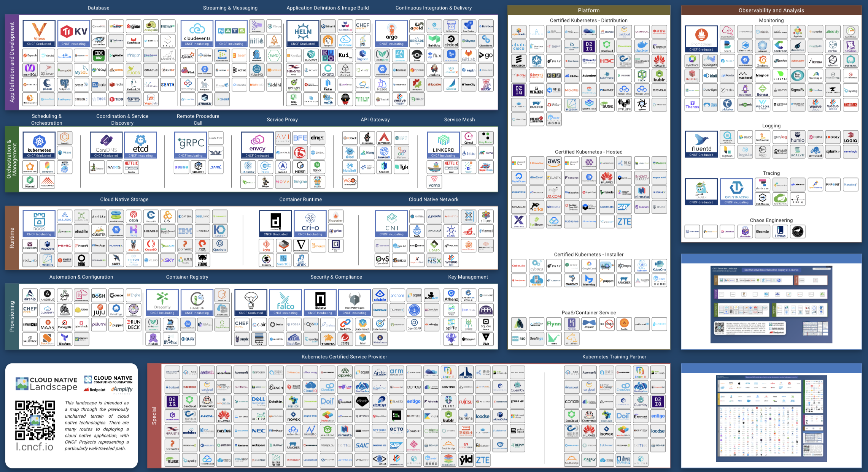Image resolution: width=868 pixels, height=472 pixels.
Task: Select the gRPC project card
Action: tap(191, 144)
